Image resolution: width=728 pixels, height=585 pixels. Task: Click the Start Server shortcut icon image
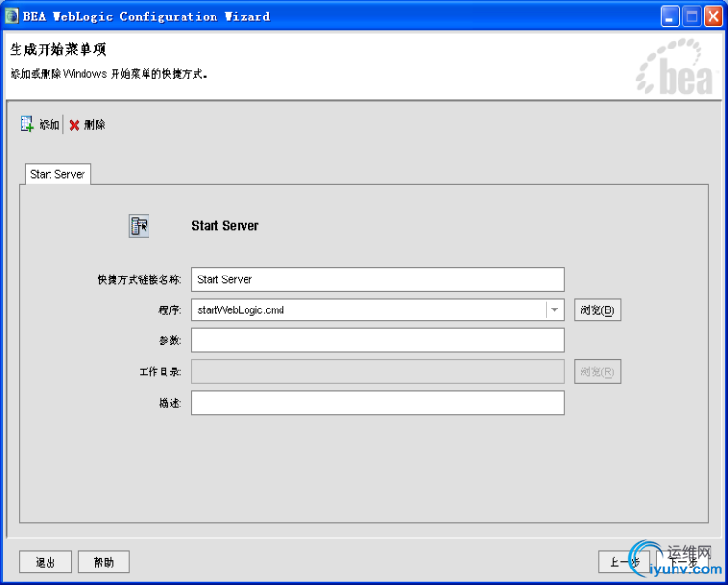pos(139,226)
